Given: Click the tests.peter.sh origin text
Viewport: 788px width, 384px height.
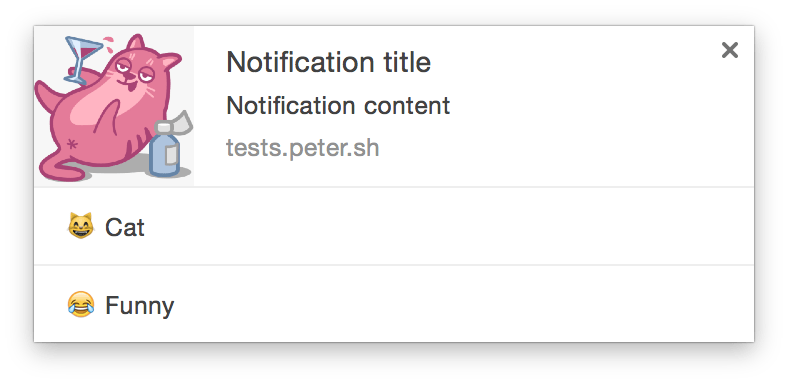Looking at the screenshot, I should (303, 148).
